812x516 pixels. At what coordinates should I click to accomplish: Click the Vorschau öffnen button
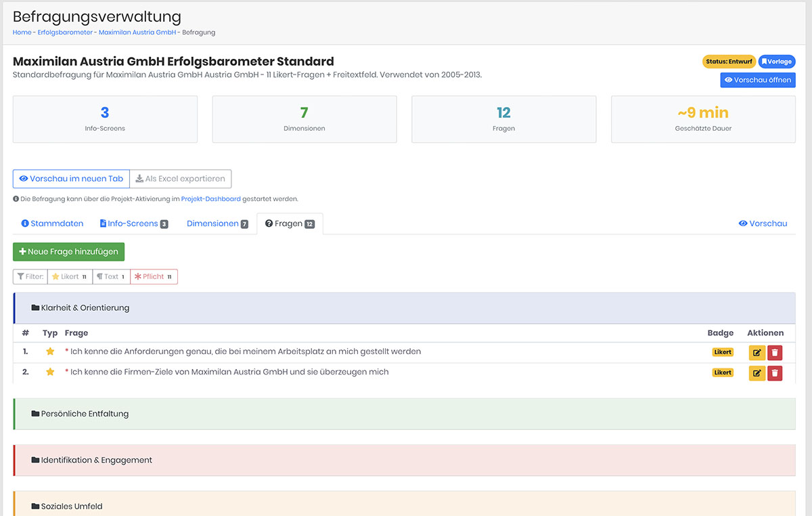click(x=757, y=80)
